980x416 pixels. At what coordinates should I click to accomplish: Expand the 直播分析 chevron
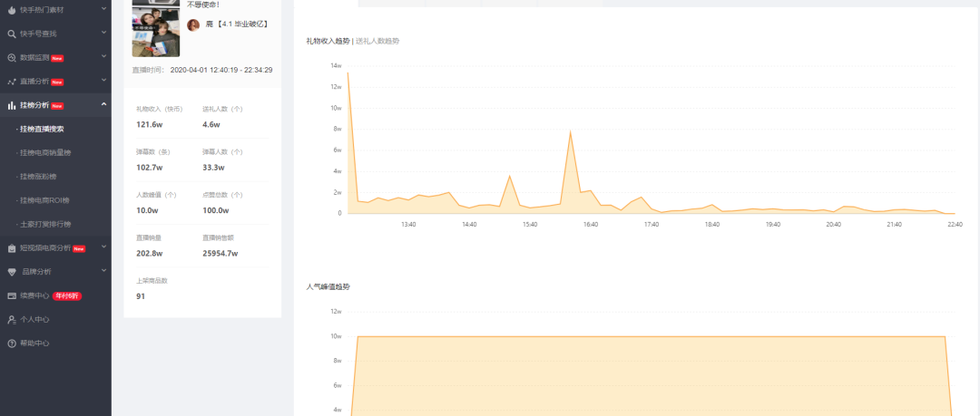pyautogui.click(x=103, y=82)
